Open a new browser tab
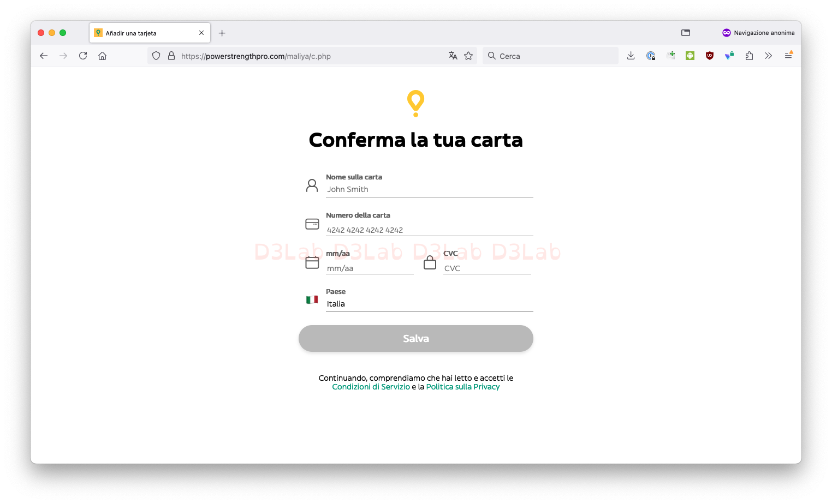Screen dimensions: 832x504 222,33
